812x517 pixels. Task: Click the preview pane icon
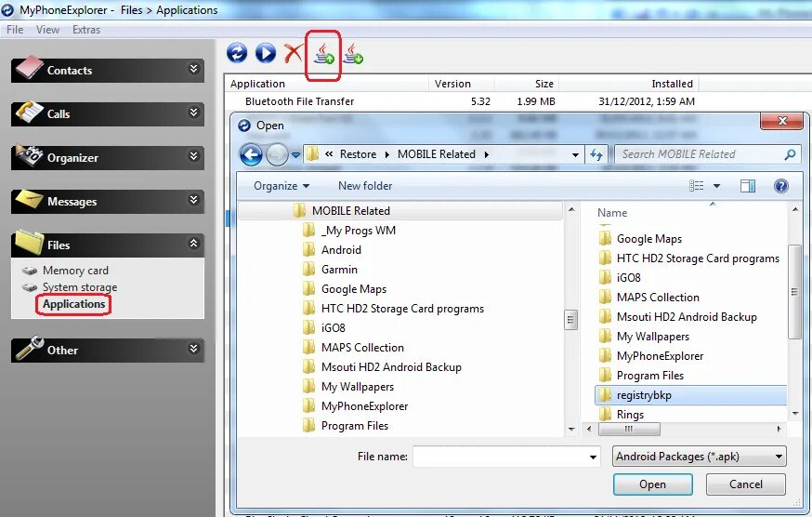pyautogui.click(x=748, y=186)
